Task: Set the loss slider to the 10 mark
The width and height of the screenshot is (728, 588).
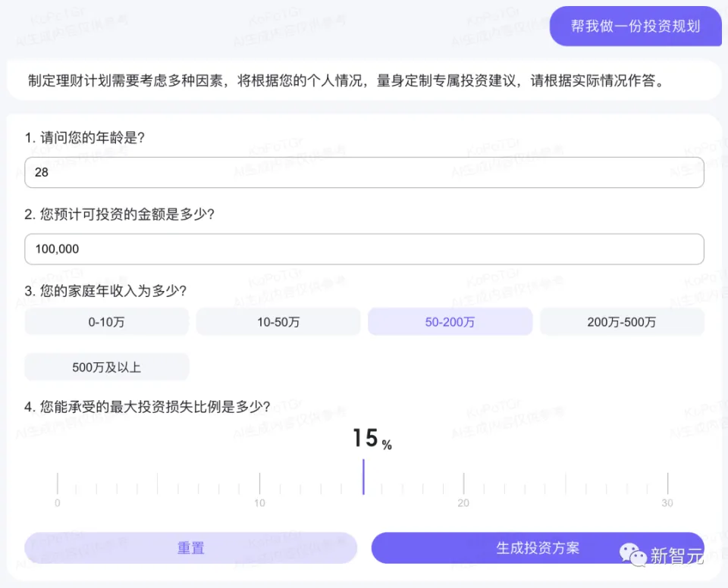Action: click(260, 483)
